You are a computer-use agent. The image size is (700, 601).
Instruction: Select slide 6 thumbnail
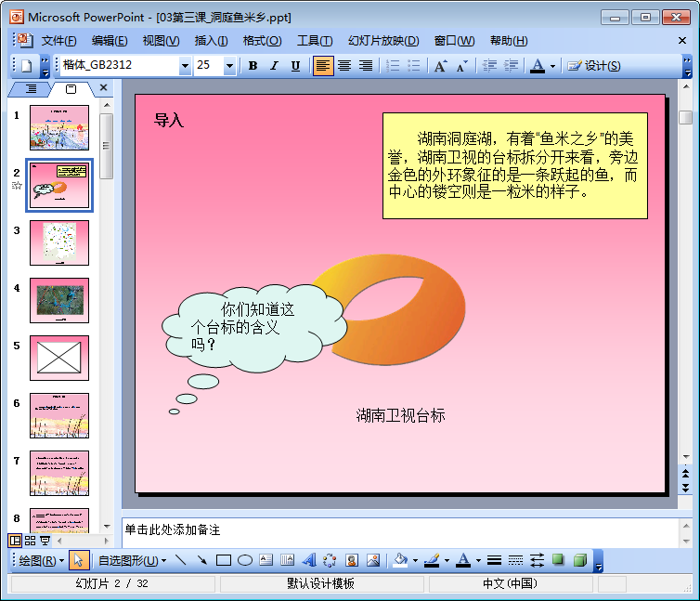59,415
